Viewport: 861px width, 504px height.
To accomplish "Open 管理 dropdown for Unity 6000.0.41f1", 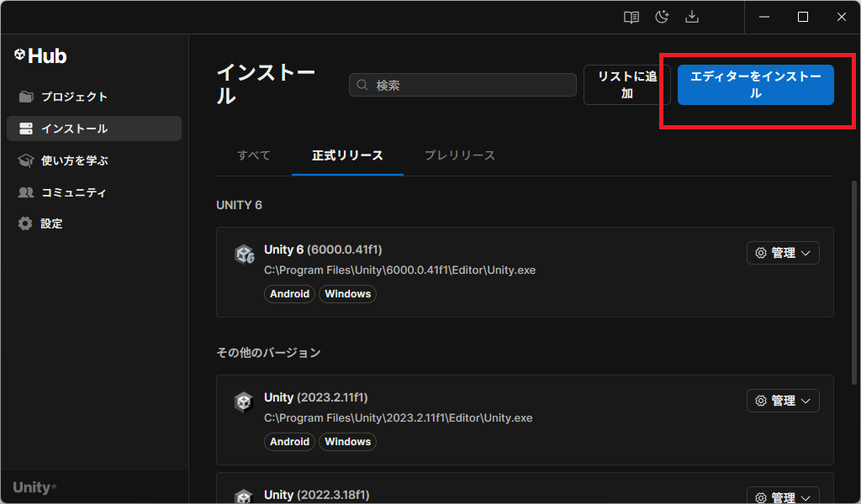I will pyautogui.click(x=783, y=253).
